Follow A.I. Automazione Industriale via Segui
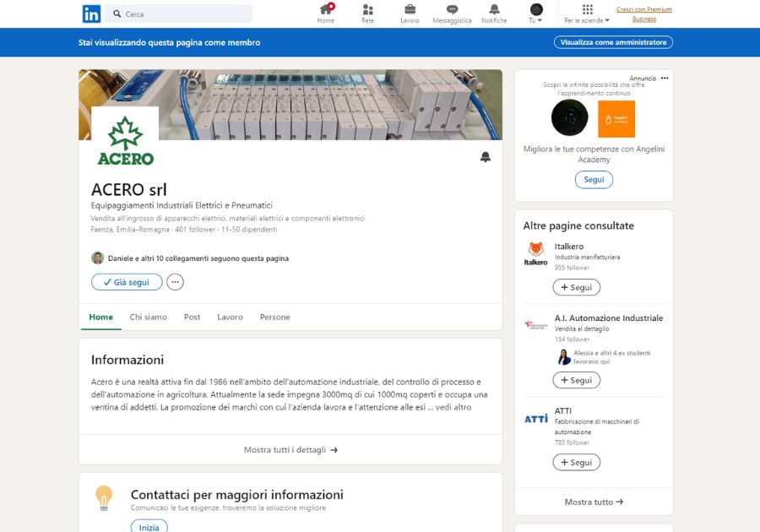The image size is (760, 532). 576,380
